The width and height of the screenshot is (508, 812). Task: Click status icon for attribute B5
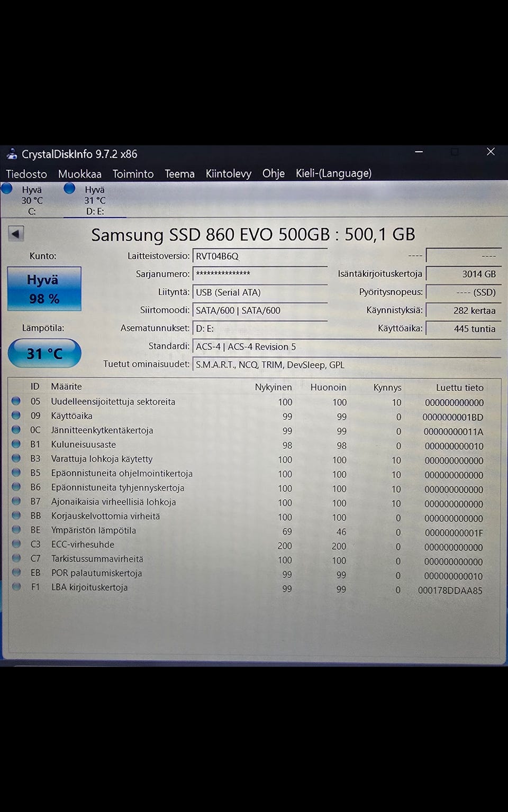(x=16, y=473)
